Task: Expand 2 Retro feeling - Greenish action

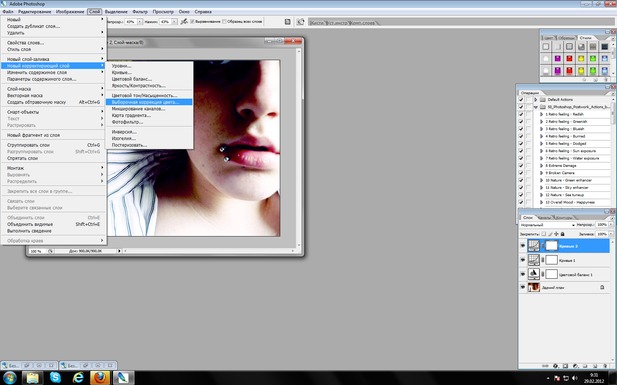Action: (541, 122)
